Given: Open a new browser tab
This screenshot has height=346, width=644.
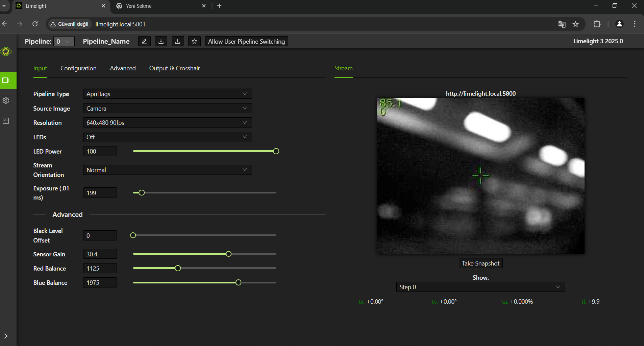Looking at the screenshot, I should pos(219,6).
